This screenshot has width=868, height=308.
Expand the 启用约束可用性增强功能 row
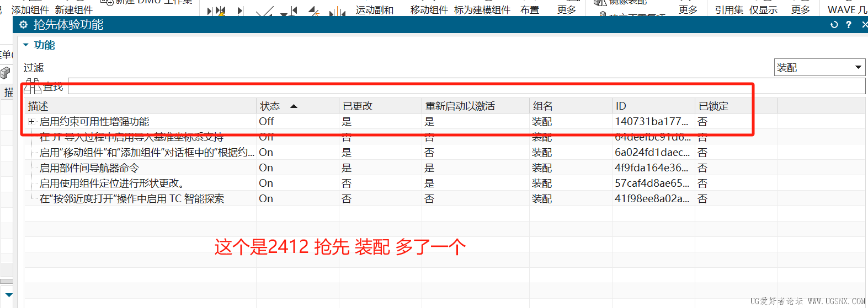tap(31, 122)
